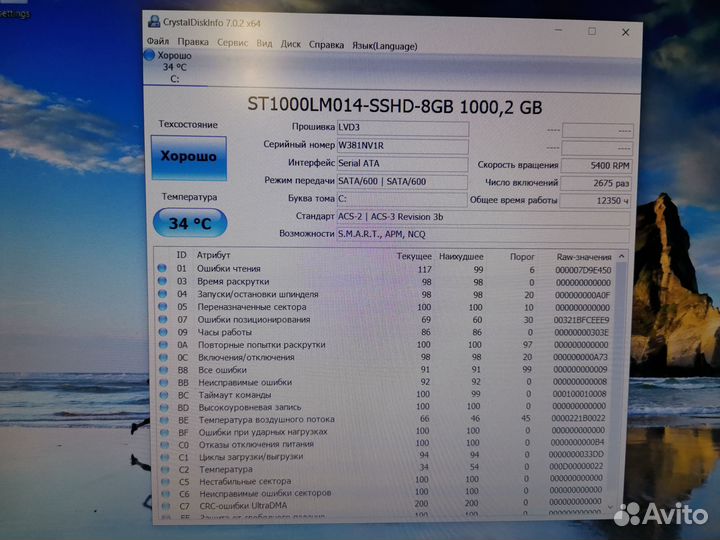This screenshot has height=540, width=720.
Task: Click status icon for C0 Отказы отключения питания
Action: 165,444
